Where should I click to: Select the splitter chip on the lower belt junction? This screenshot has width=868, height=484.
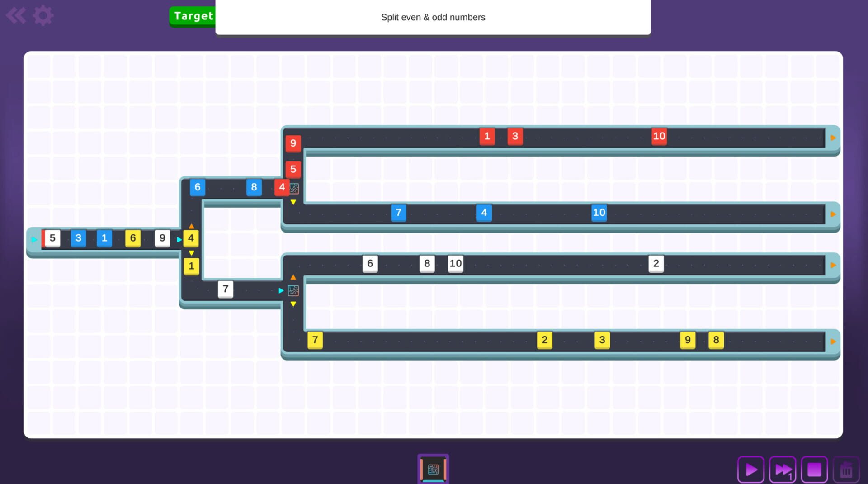tap(293, 290)
